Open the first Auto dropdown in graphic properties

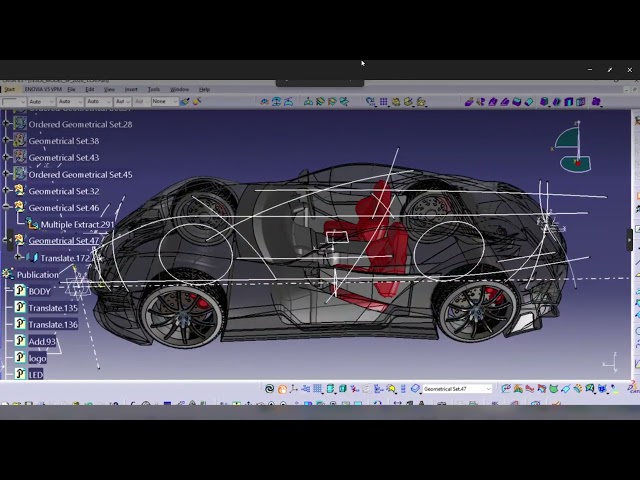coord(41,102)
